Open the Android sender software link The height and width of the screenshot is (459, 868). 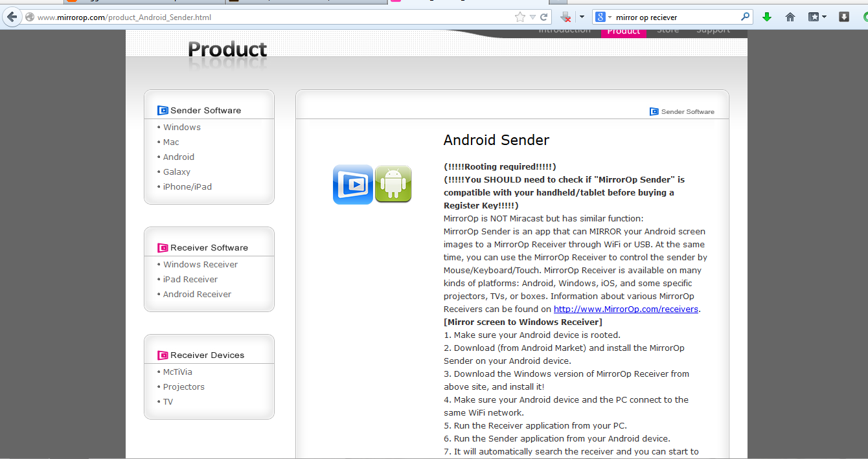pyautogui.click(x=179, y=157)
